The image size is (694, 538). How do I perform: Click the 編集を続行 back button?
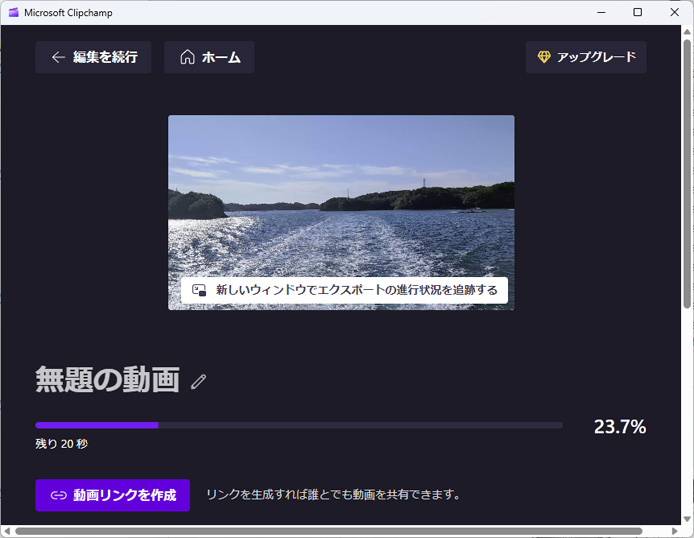click(x=93, y=57)
